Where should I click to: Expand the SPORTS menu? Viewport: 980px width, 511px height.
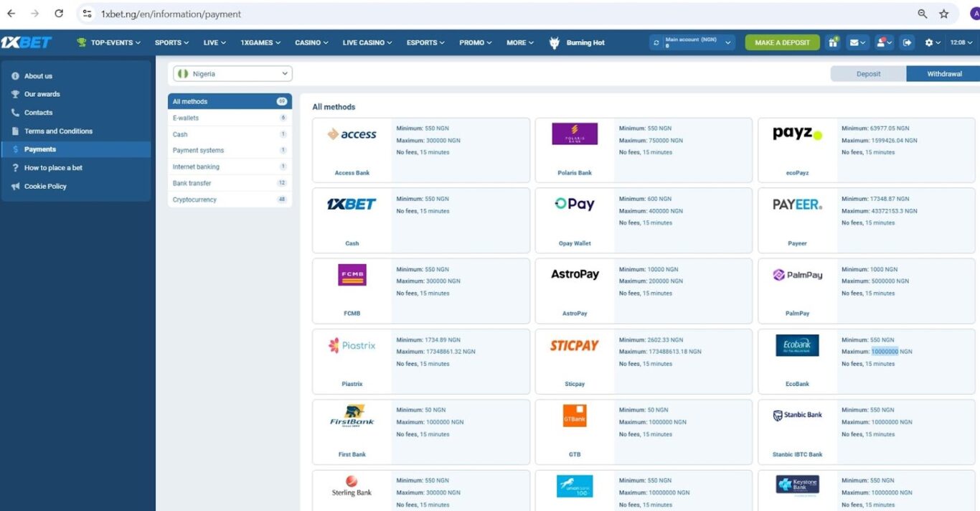tap(172, 42)
